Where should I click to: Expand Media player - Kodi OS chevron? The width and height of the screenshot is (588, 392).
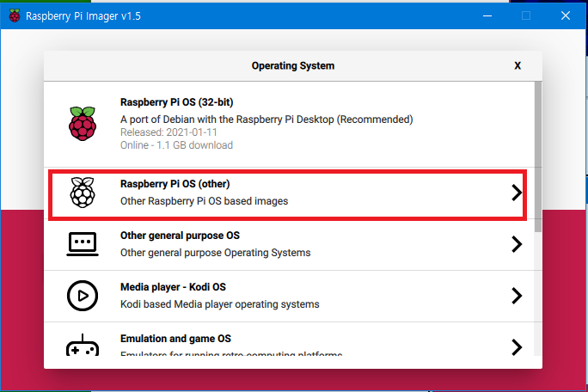tap(517, 296)
